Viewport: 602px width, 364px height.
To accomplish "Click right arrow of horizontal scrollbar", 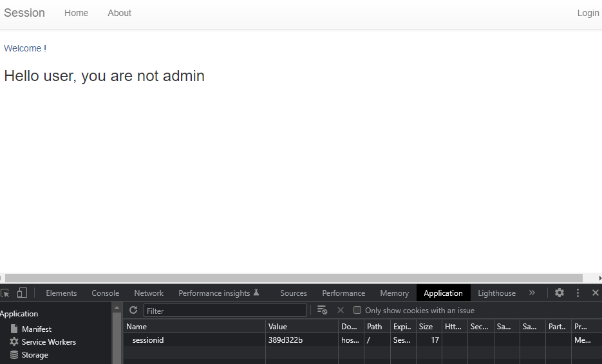I will pos(599,278).
